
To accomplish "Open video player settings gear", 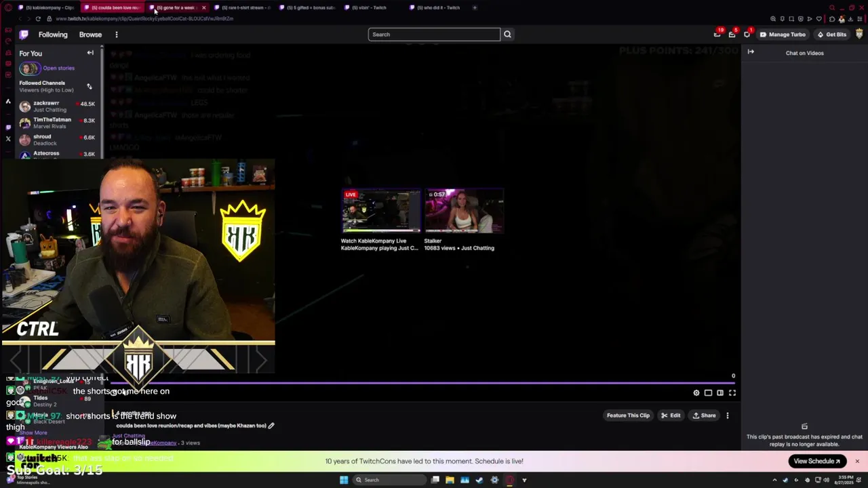I will point(696,393).
